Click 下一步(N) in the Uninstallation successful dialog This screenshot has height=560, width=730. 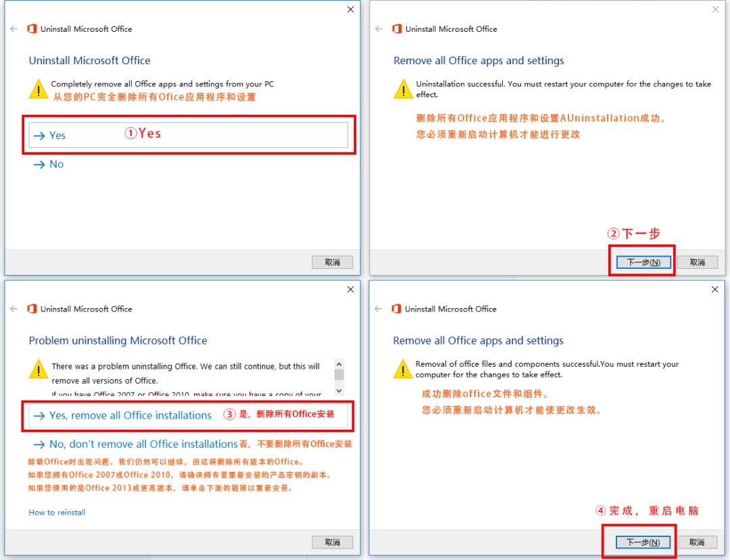pyautogui.click(x=643, y=262)
